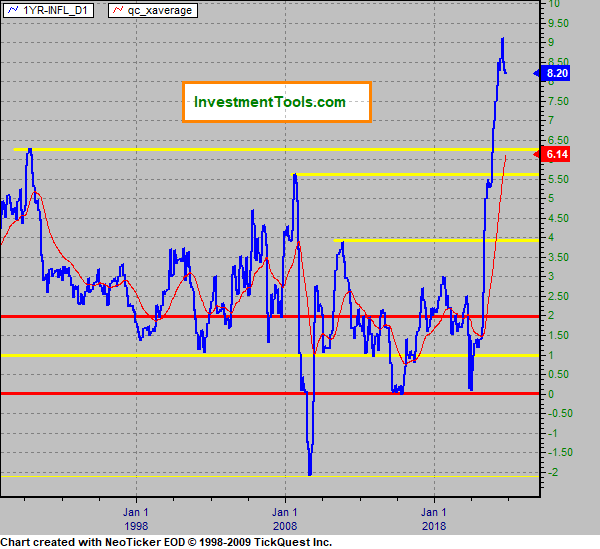The image size is (600, 549).
Task: Click the Jan 1 2018 date label
Action: point(434,517)
